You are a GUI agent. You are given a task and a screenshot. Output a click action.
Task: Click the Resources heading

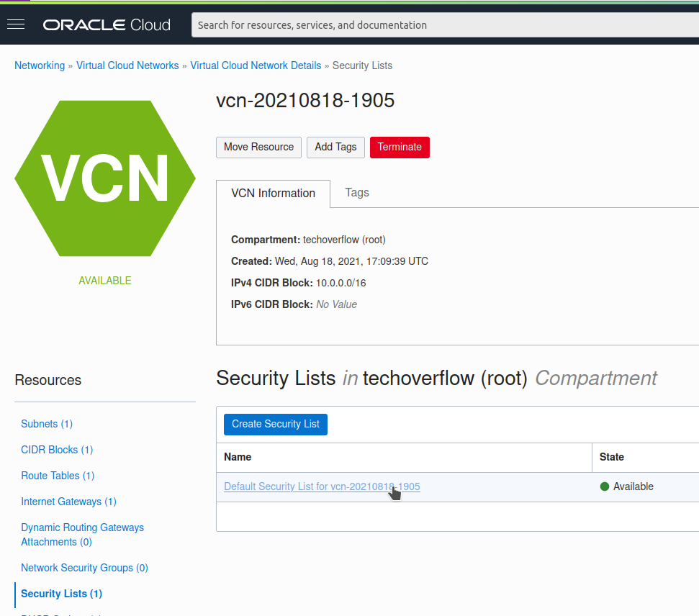pos(48,380)
